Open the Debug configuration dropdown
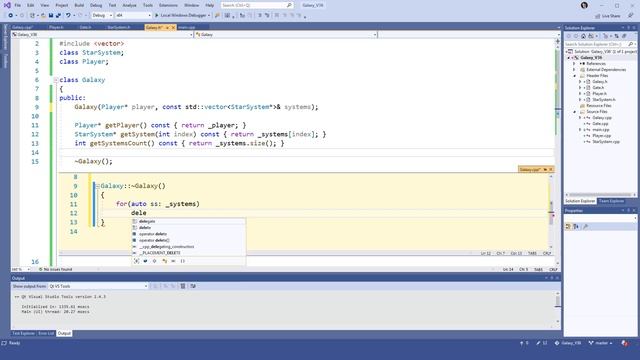This screenshot has width=640, height=360. pyautogui.click(x=102, y=16)
